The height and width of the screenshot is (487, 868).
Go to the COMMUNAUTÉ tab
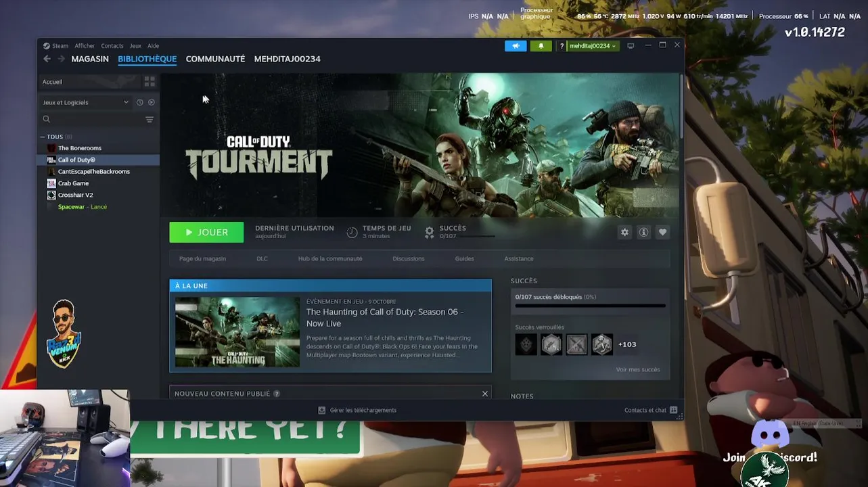coord(215,59)
